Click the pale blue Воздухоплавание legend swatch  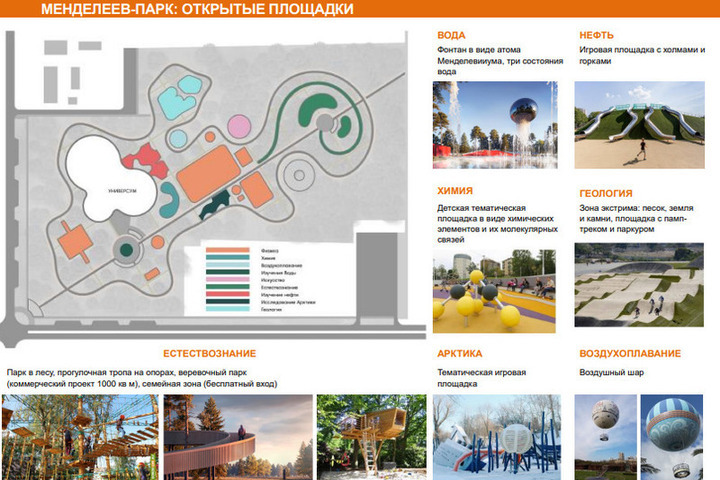(227, 265)
